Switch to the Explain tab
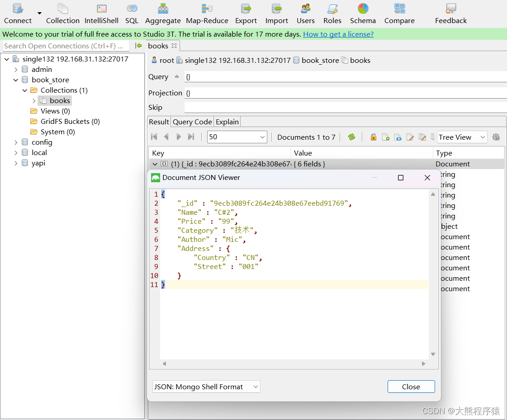507x420 pixels. 227,122
